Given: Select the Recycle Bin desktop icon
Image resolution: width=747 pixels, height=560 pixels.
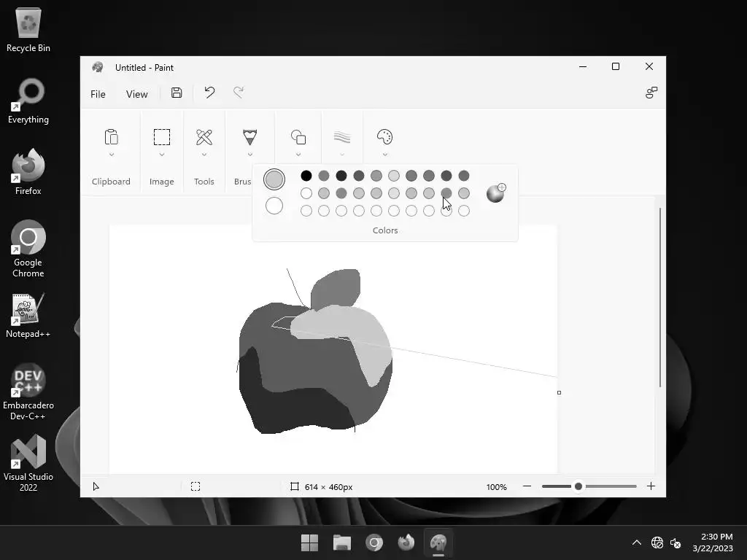Looking at the screenshot, I should click(28, 29).
